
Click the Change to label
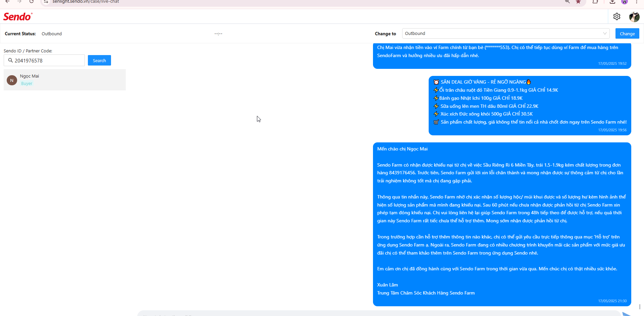point(385,34)
